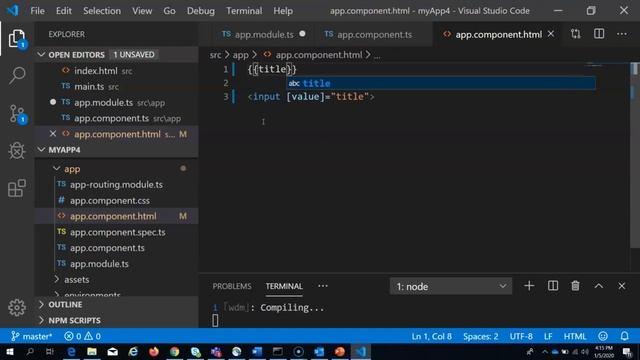Viewport: 640px width, 360px height.
Task: Open the Help menu
Action: point(283,11)
